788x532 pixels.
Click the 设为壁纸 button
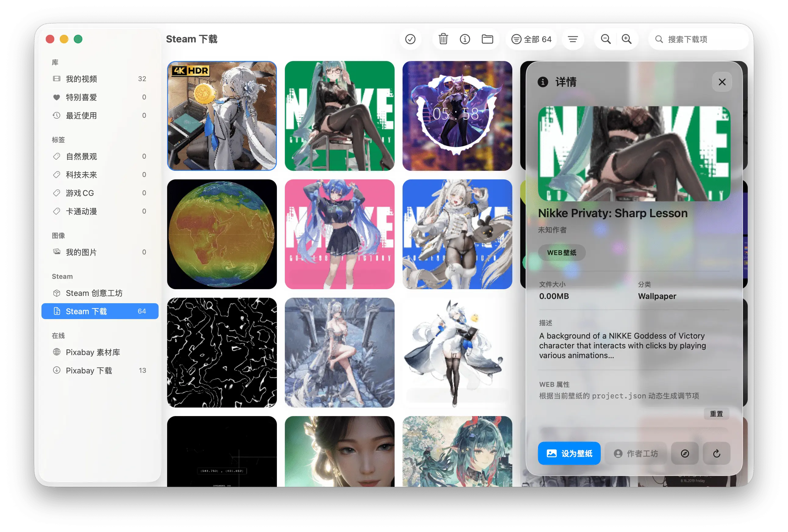[x=569, y=453]
